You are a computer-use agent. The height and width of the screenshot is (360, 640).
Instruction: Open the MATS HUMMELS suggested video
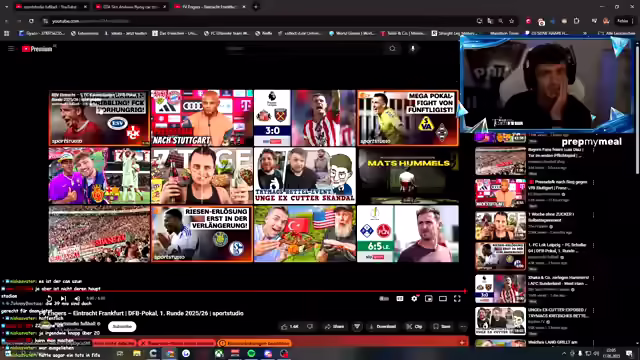408,176
